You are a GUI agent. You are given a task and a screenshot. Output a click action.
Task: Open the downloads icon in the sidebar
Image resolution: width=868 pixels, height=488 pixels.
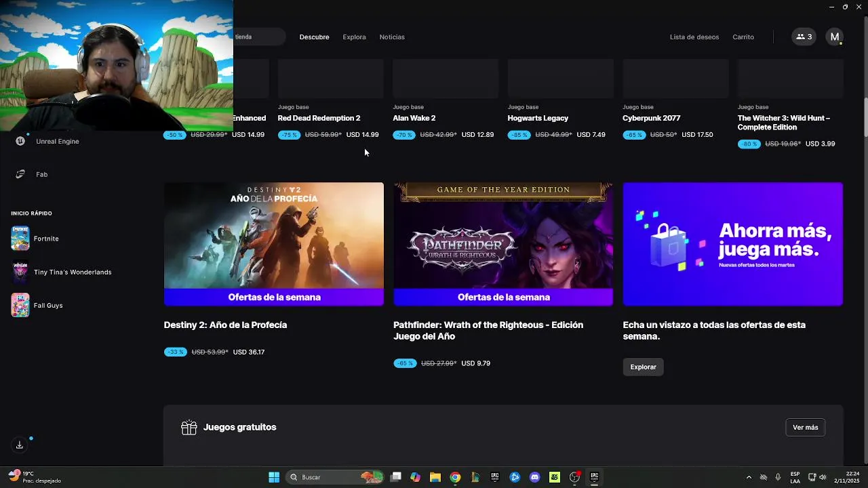(20, 445)
